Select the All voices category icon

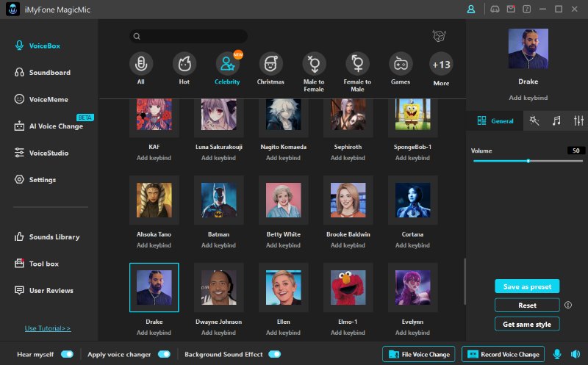[x=141, y=64]
